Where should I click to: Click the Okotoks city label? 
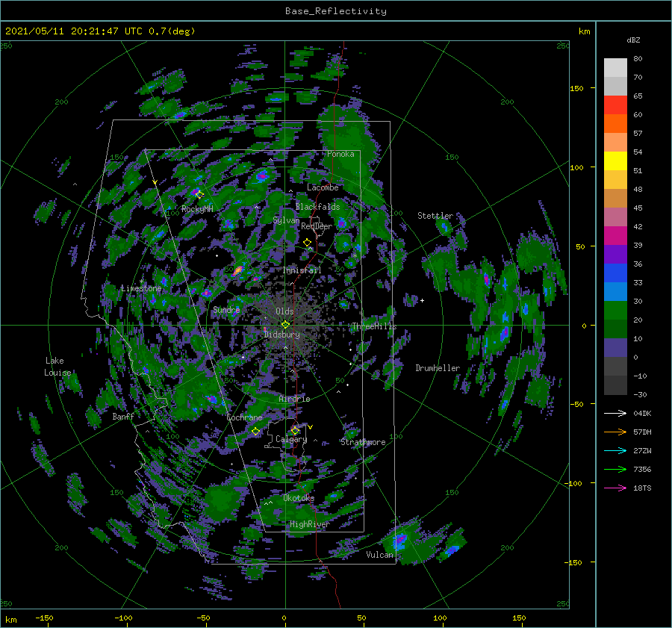click(299, 498)
